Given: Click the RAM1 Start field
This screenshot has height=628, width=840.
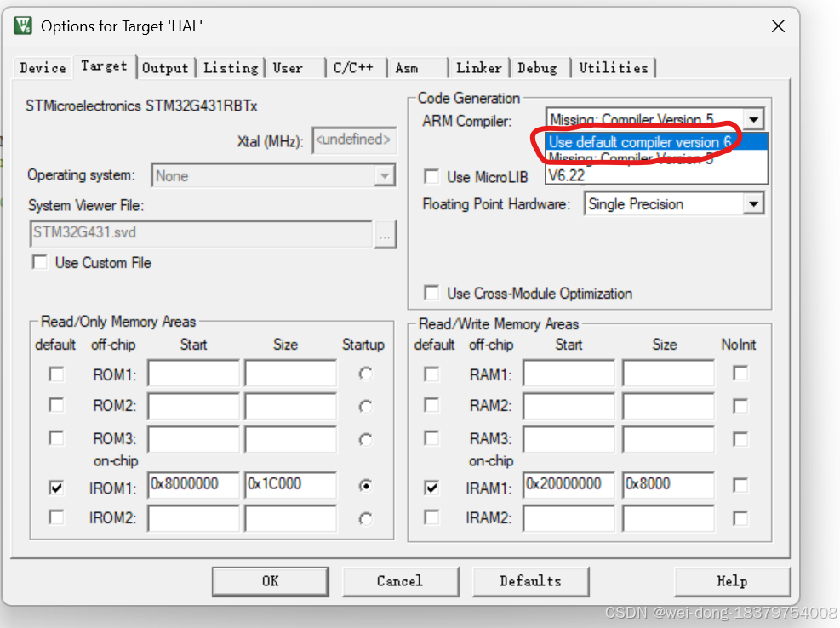Looking at the screenshot, I should (x=569, y=374).
